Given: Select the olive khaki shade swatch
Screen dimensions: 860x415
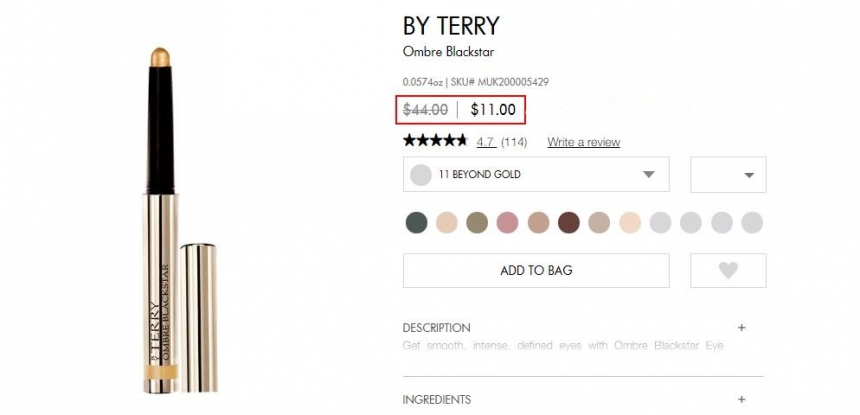Looking at the screenshot, I should [478, 222].
